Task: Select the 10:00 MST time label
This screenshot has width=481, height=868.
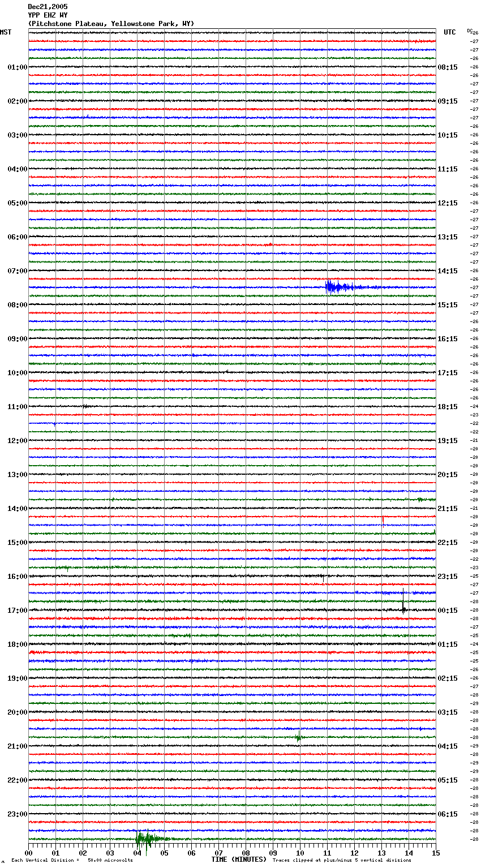Action: click(x=17, y=373)
